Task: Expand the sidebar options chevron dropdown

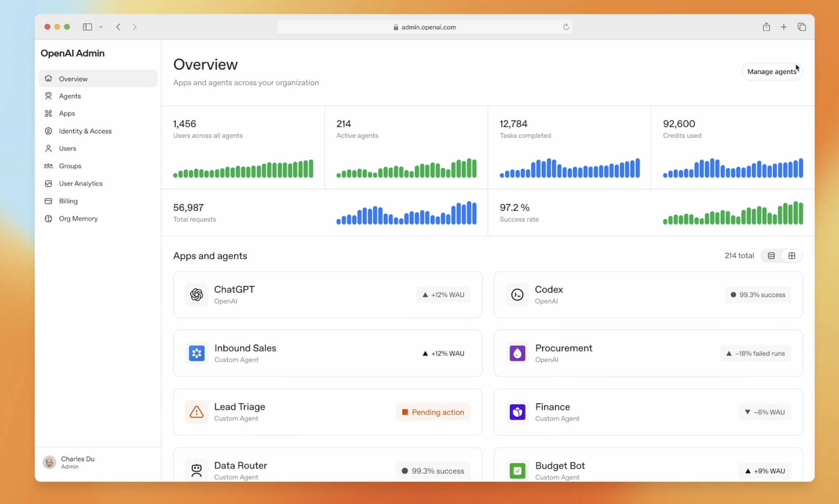Action: (x=101, y=27)
